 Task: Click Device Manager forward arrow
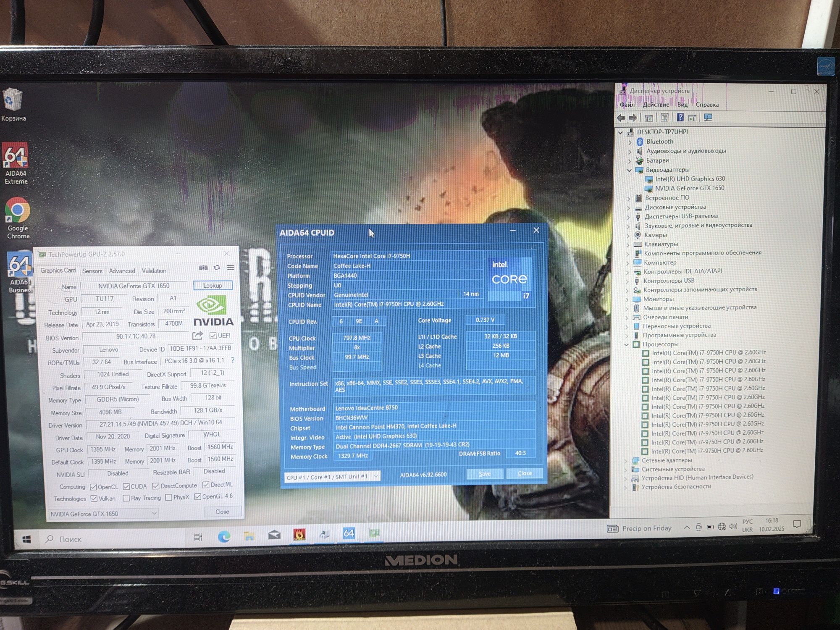click(633, 118)
